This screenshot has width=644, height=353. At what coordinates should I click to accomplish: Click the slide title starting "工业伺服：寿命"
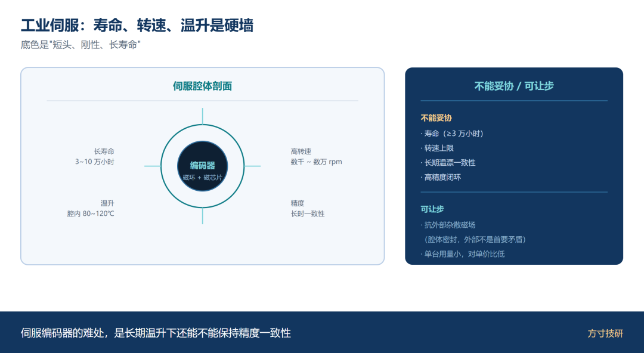click(x=137, y=26)
